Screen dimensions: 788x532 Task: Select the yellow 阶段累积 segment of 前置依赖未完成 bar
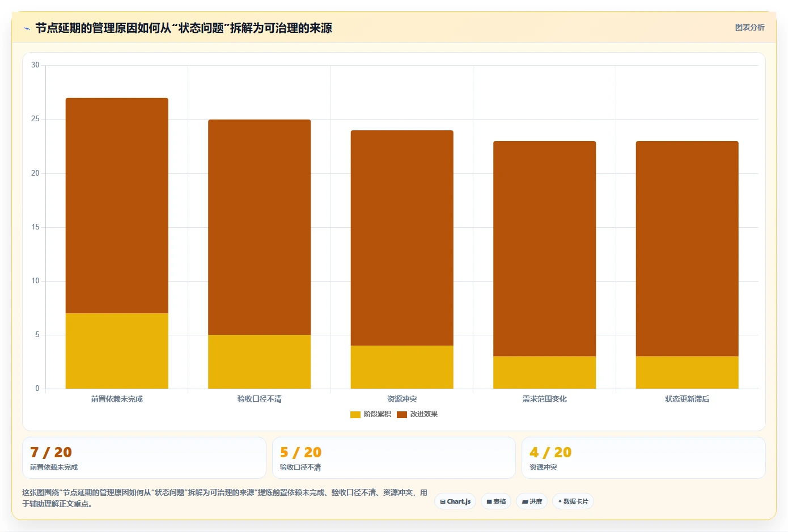click(x=117, y=351)
